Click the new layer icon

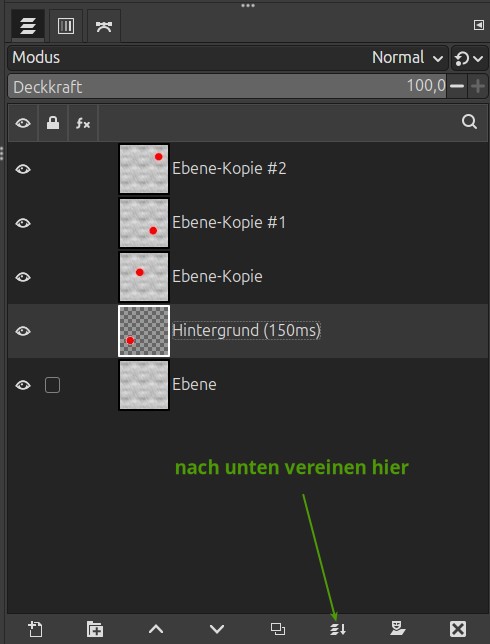(35, 628)
